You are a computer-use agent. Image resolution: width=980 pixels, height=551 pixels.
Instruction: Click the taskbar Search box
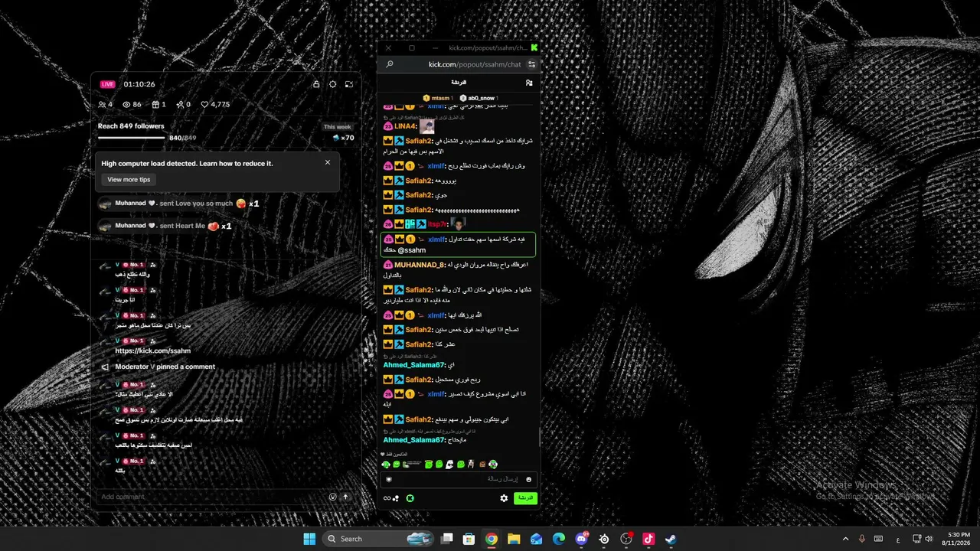[377, 539]
